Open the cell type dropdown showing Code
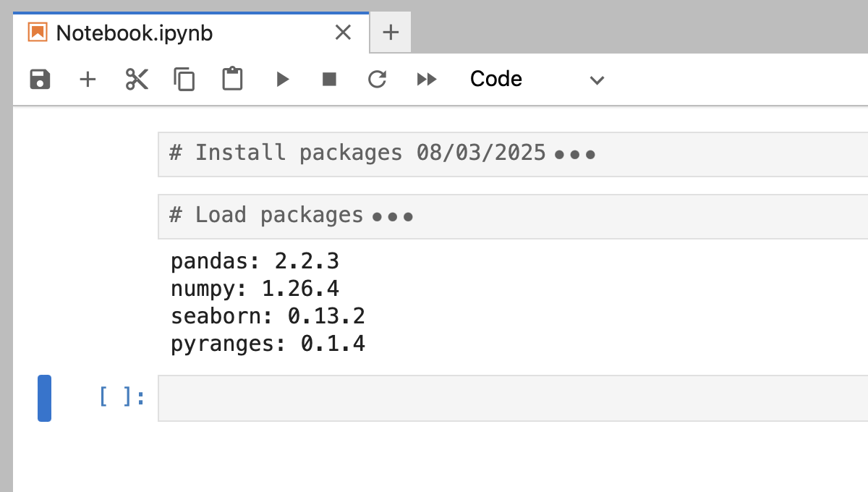 coord(496,80)
